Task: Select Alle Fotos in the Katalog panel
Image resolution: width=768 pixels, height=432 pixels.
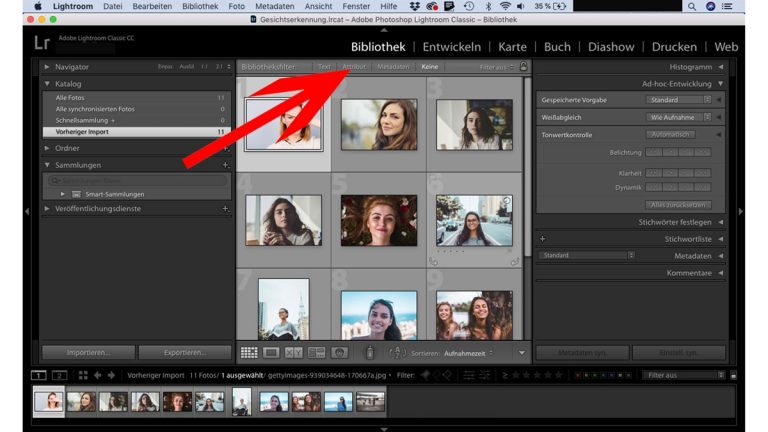Action: pos(70,97)
